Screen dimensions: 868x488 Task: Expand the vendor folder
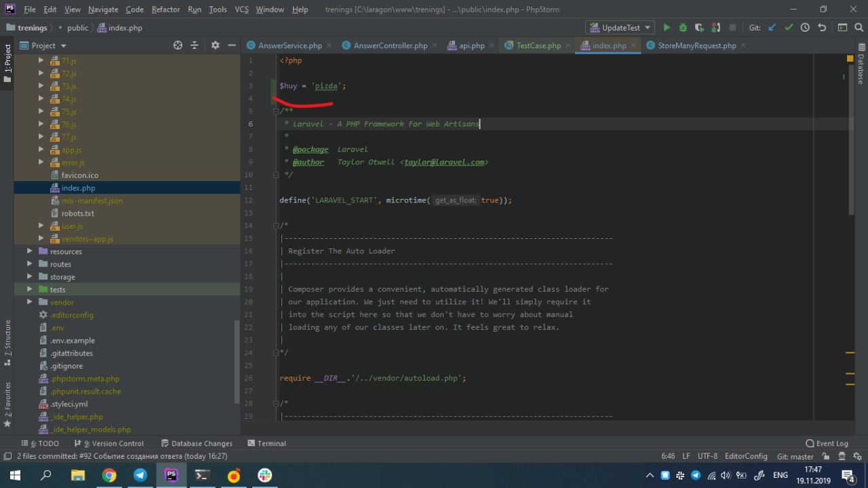click(x=29, y=302)
